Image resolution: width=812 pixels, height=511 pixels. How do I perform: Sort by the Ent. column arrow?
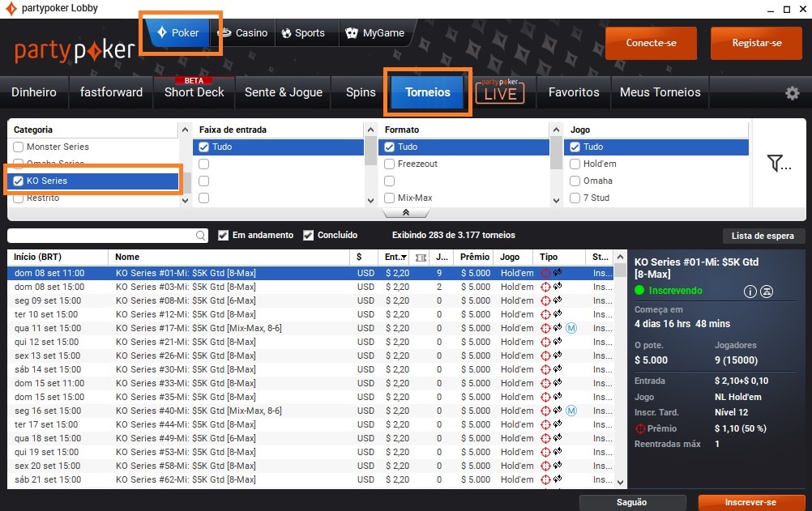point(404,258)
